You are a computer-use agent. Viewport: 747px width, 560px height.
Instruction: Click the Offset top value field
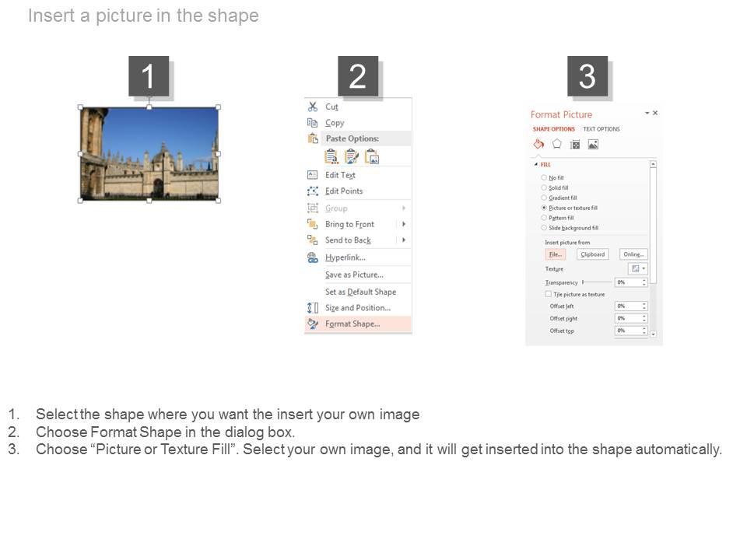[x=627, y=331]
